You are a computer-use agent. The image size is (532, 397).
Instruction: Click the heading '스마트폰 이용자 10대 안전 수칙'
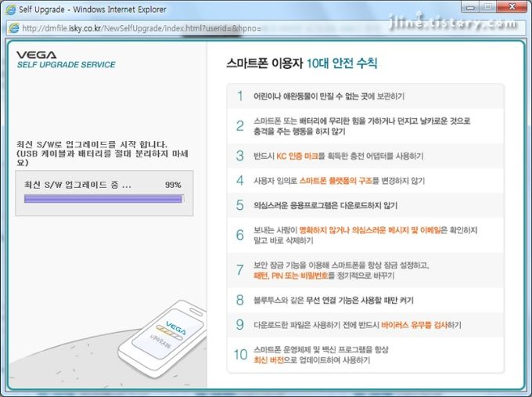pyautogui.click(x=302, y=63)
